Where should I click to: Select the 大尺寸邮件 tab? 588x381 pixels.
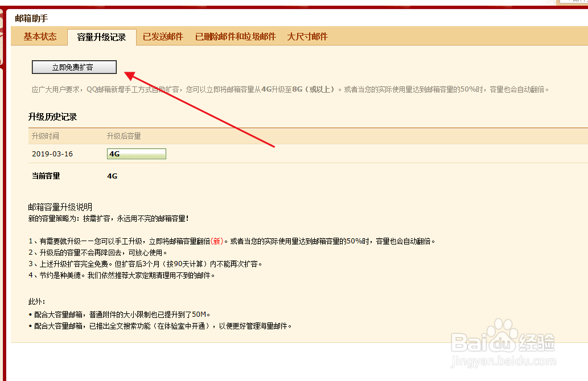[x=307, y=35]
